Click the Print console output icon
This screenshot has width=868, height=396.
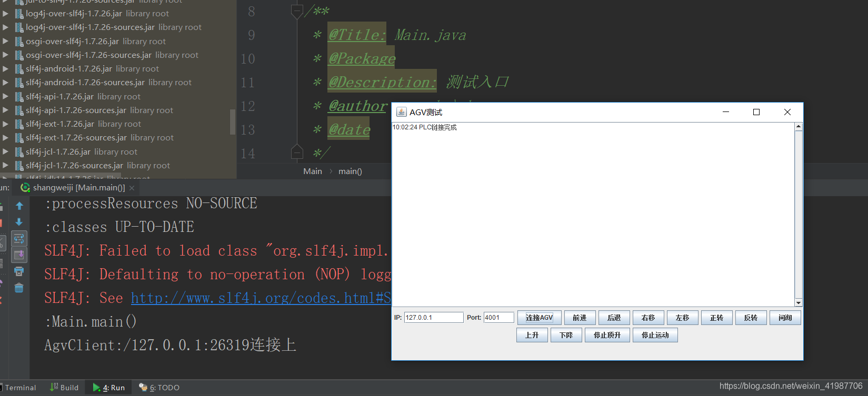tap(19, 271)
